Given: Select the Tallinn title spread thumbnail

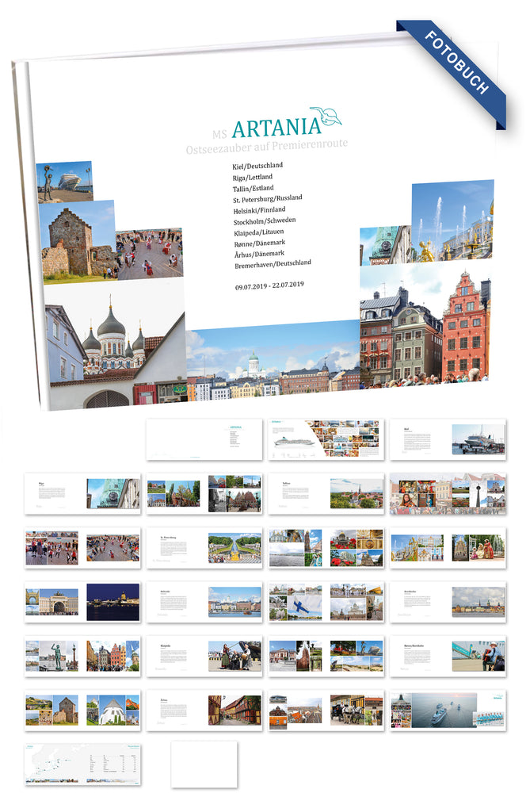Looking at the screenshot, I should [x=326, y=493].
